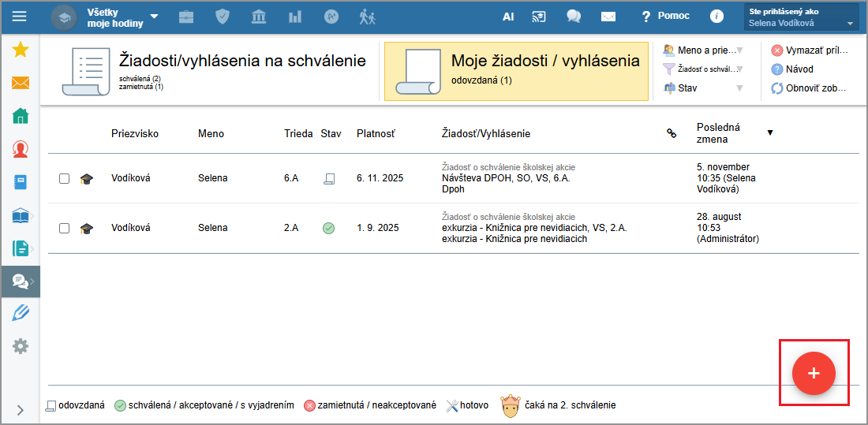Open settings gear in left sidebar
Image resolution: width=868 pixels, height=425 pixels.
coord(21,346)
